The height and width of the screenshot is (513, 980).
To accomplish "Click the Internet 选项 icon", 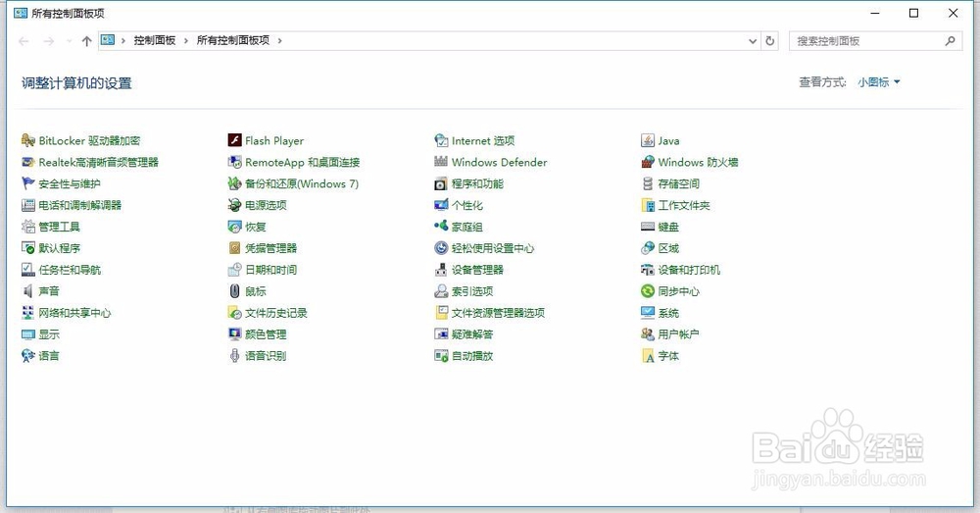I will point(441,141).
